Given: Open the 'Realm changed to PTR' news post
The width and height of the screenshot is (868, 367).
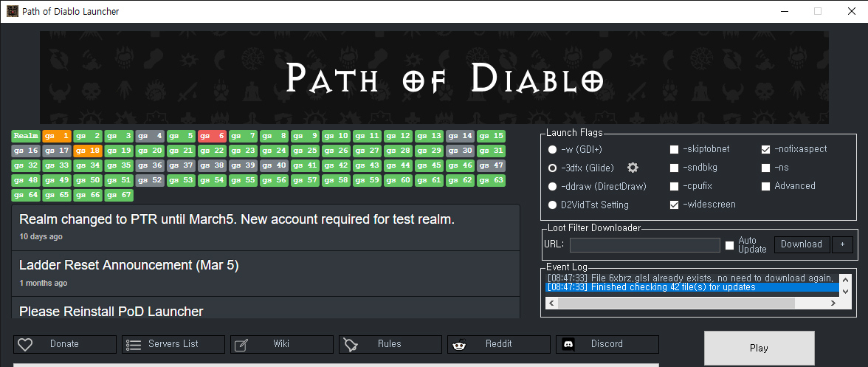Looking at the screenshot, I should (266, 227).
